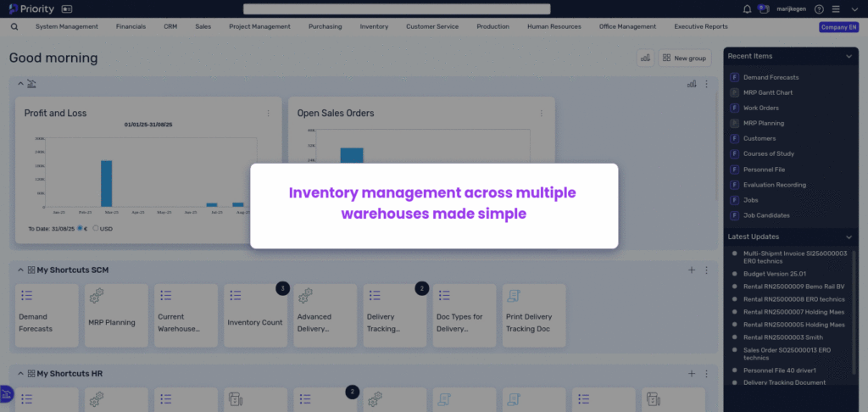Collapse the Latest Updates panel
Viewport: 868px width, 412px height.
pos(849,237)
